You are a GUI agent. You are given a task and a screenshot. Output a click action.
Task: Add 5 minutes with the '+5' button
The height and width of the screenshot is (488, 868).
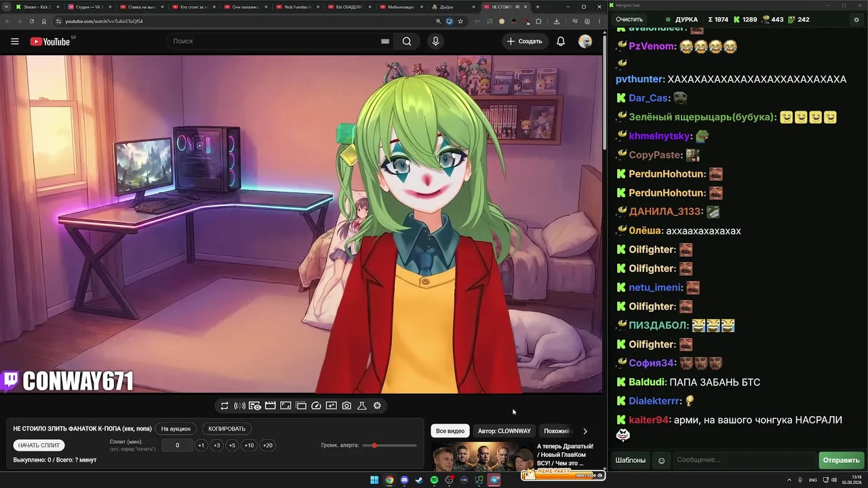[232, 445]
